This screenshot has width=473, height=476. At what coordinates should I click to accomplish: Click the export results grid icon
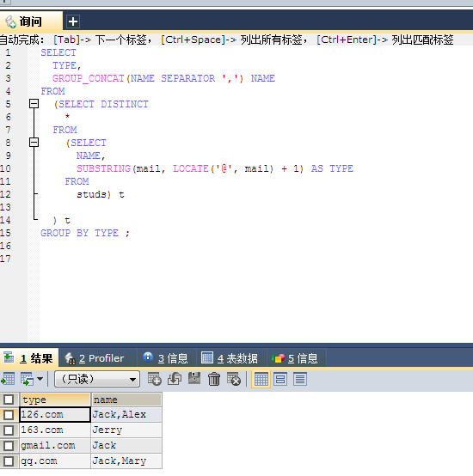[8, 379]
